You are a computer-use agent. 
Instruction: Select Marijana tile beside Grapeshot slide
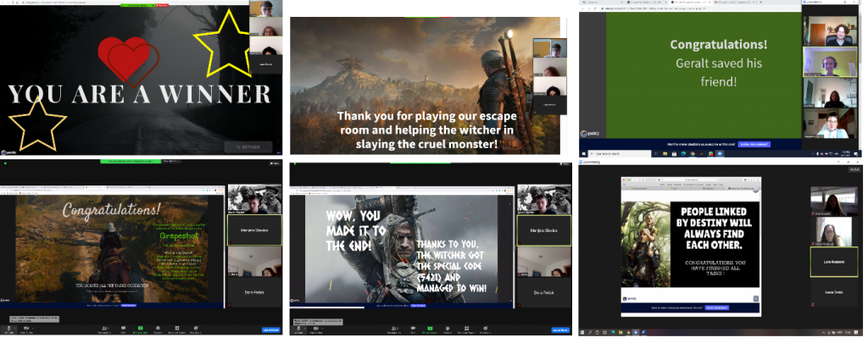pos(254,230)
